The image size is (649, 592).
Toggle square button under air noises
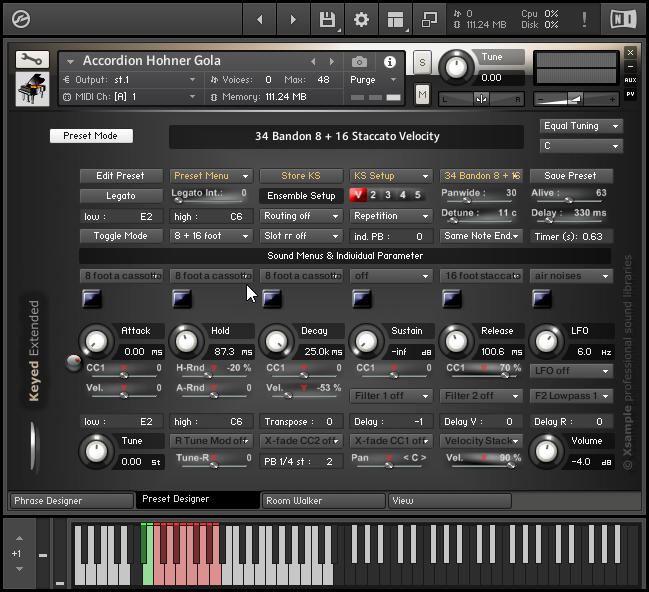tap(541, 299)
